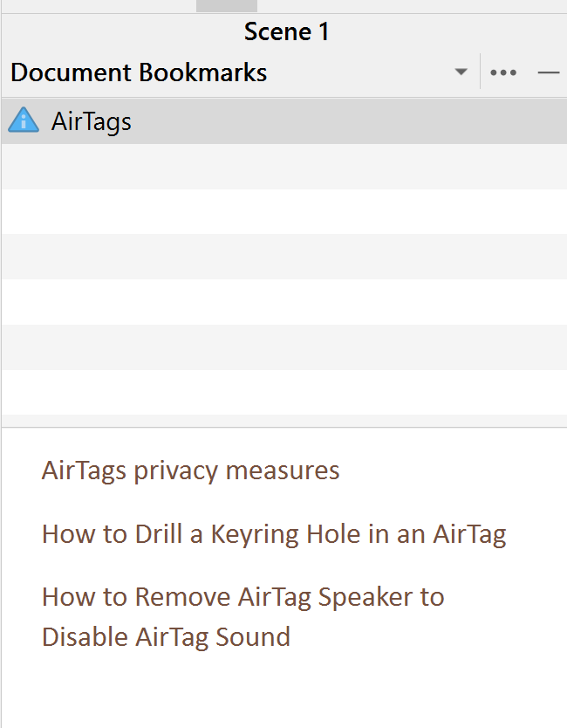Remove the selected bookmark with the minus icon

[x=548, y=72]
